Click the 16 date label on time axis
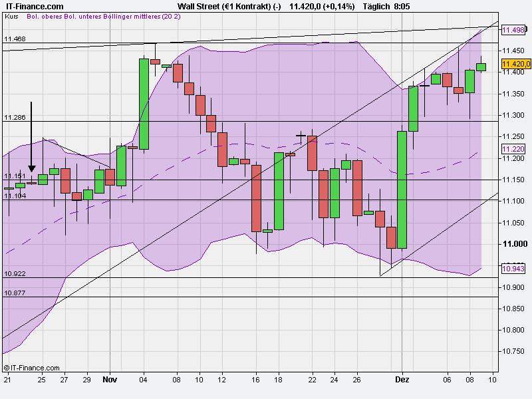 tap(256, 379)
